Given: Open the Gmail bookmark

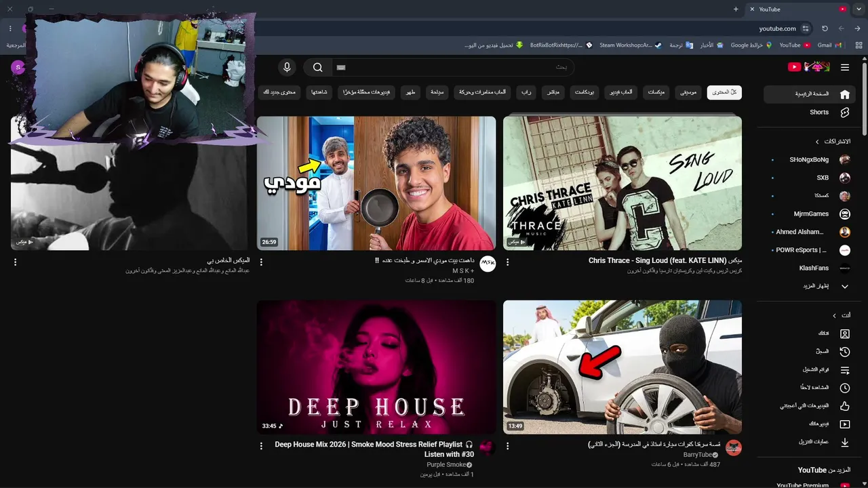Looking at the screenshot, I should pos(829,45).
